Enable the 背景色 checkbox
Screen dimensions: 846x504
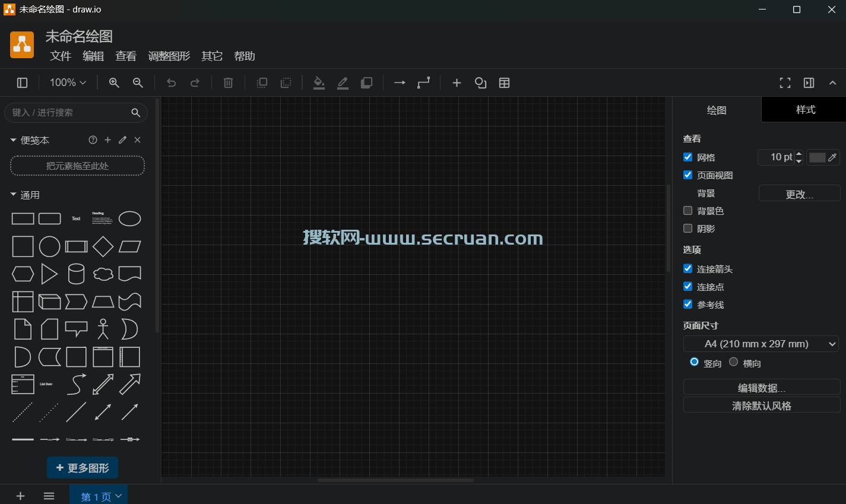(687, 211)
